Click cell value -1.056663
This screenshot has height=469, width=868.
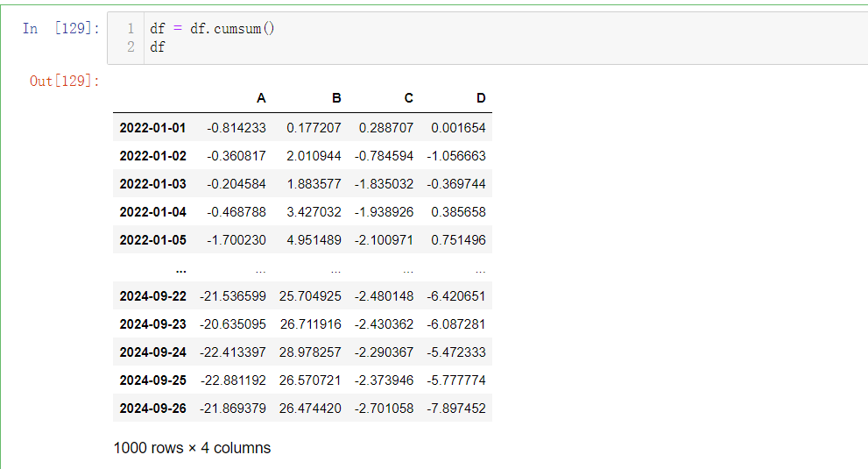click(456, 156)
